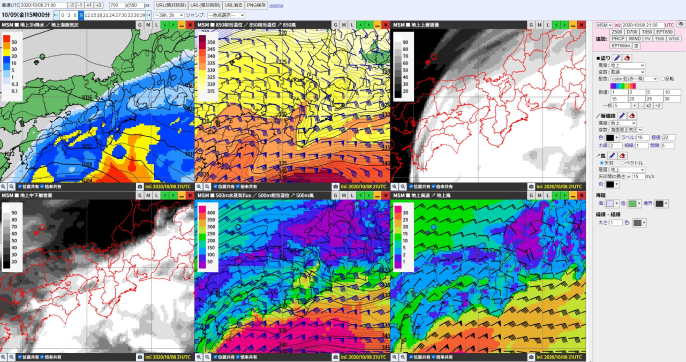Click camera snapshot icon under precipitation map
Screen dimensions: 686x362
point(140,186)
